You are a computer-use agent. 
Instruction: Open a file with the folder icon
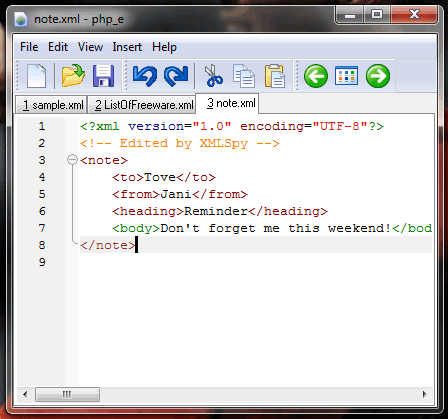pos(73,76)
